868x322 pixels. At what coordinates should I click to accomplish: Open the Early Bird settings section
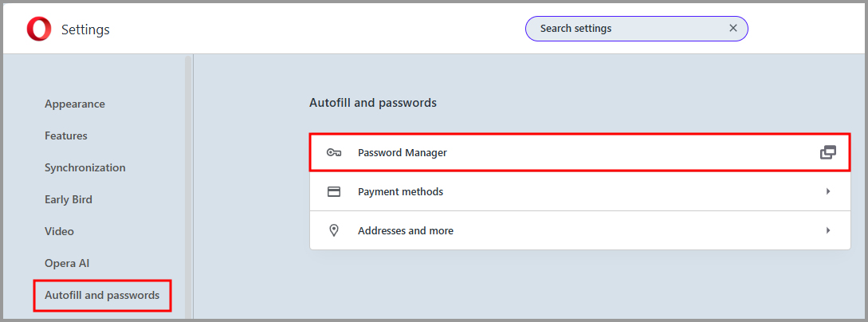tap(69, 199)
